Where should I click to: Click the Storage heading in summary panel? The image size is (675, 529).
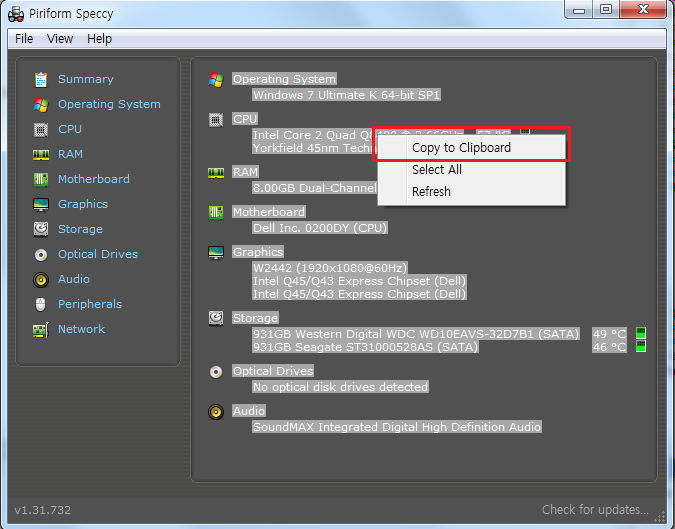(255, 318)
